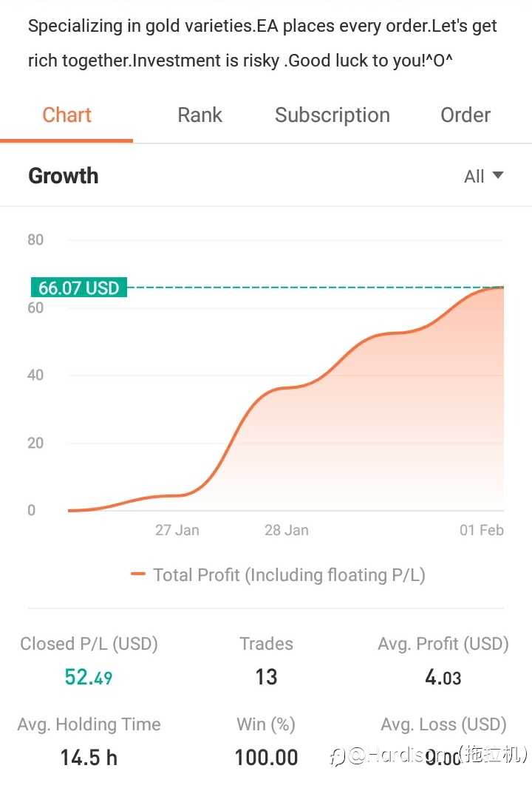Click the growth curve endpoint near 01 Feb
This screenshot has height=788, width=532.
click(x=502, y=287)
